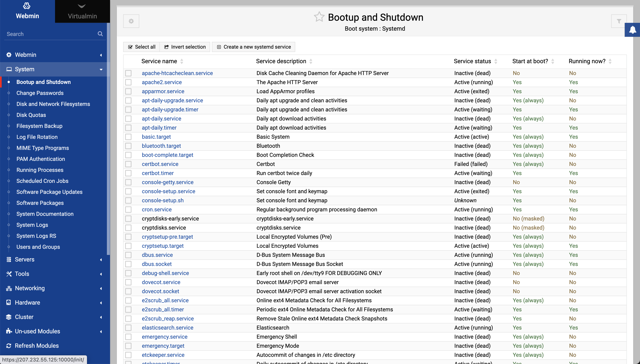The height and width of the screenshot is (364, 640).
Task: Switch to the Virtualmin tab
Action: [x=82, y=11]
